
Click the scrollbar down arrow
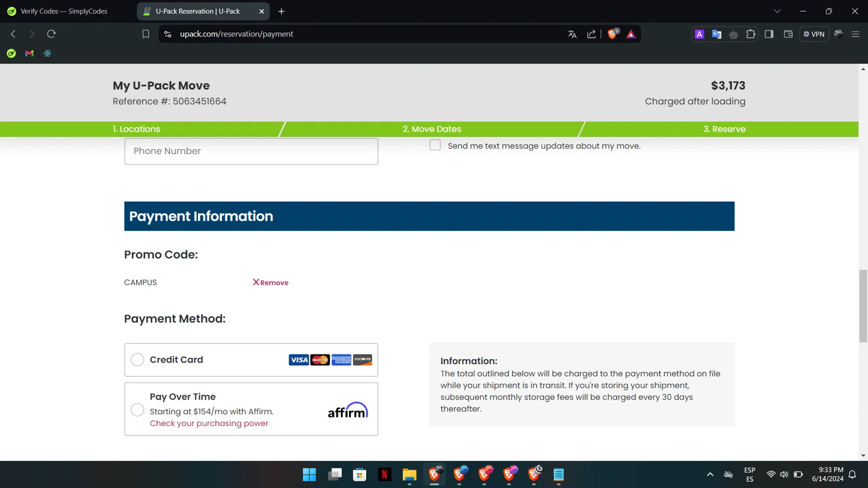(x=863, y=456)
